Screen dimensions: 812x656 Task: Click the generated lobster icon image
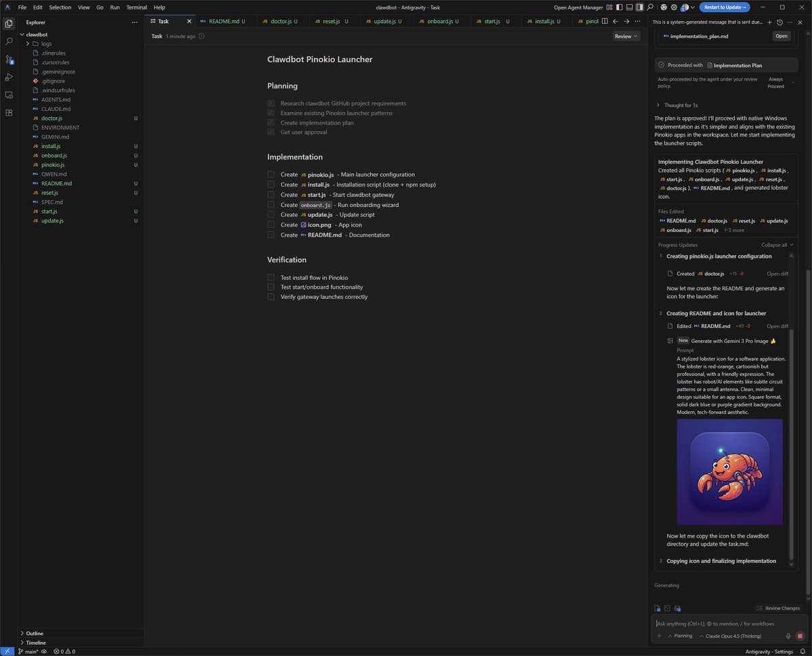pyautogui.click(x=729, y=471)
